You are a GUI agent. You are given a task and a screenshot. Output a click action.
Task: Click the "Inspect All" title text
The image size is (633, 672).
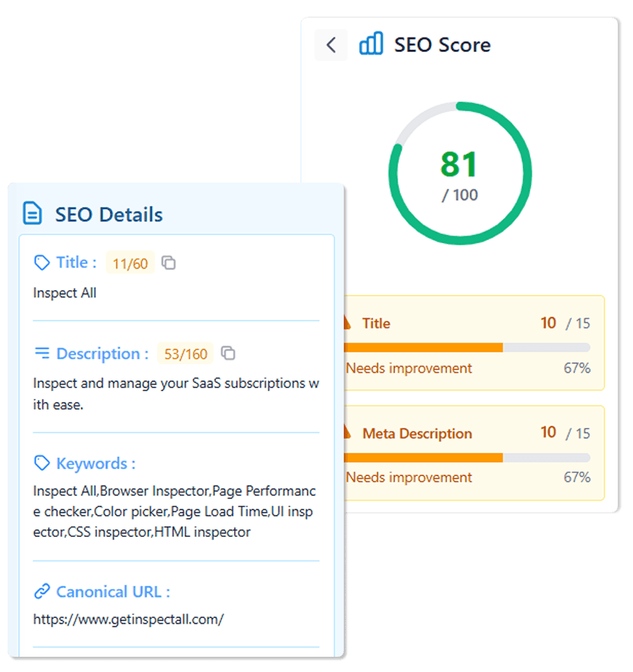pos(65,293)
